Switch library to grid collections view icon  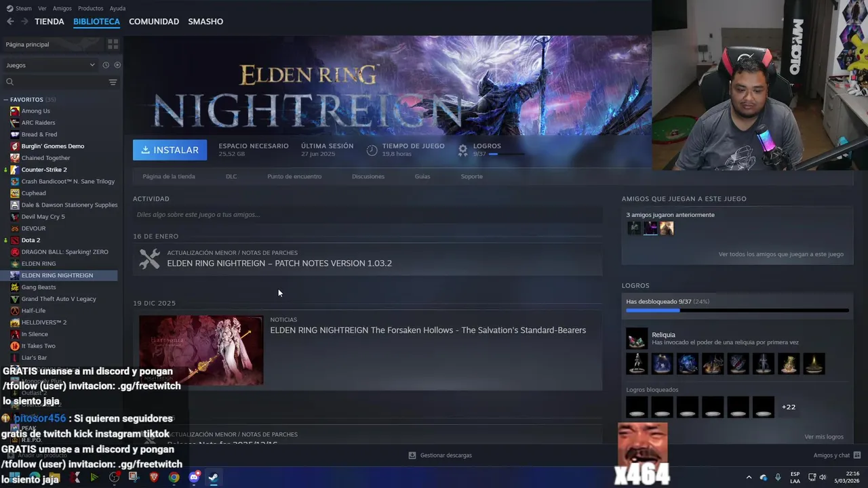[113, 44]
